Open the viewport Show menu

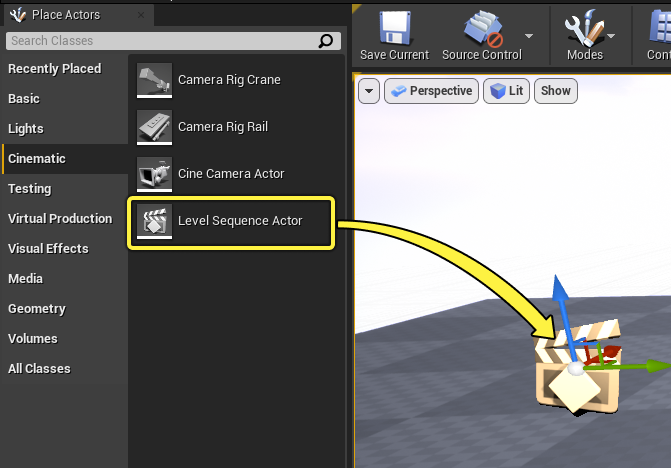pyautogui.click(x=555, y=91)
